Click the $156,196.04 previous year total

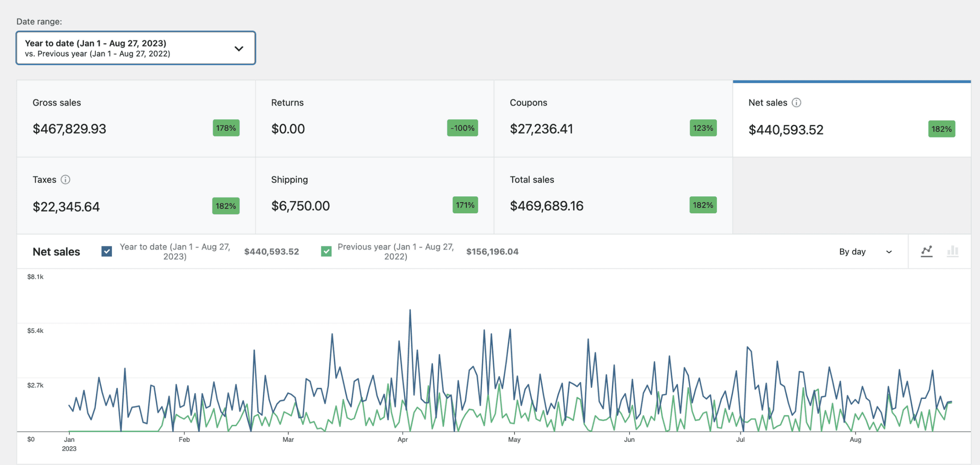pyautogui.click(x=492, y=252)
